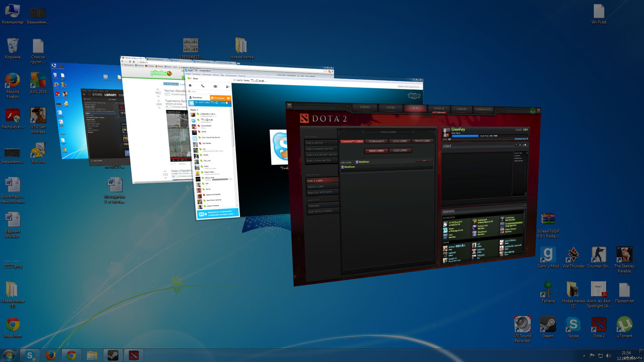The image size is (644, 362).
Task: Open Skype Последние tab
Action: 221,98
